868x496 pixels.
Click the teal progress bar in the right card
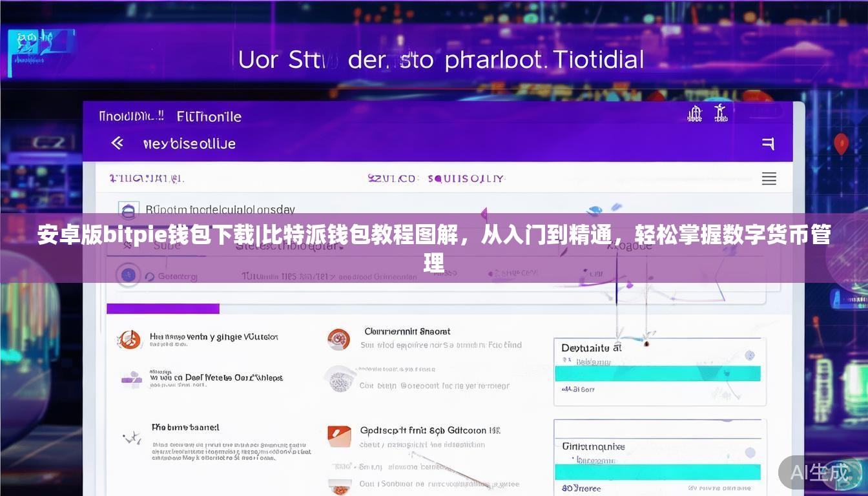[x=659, y=373]
